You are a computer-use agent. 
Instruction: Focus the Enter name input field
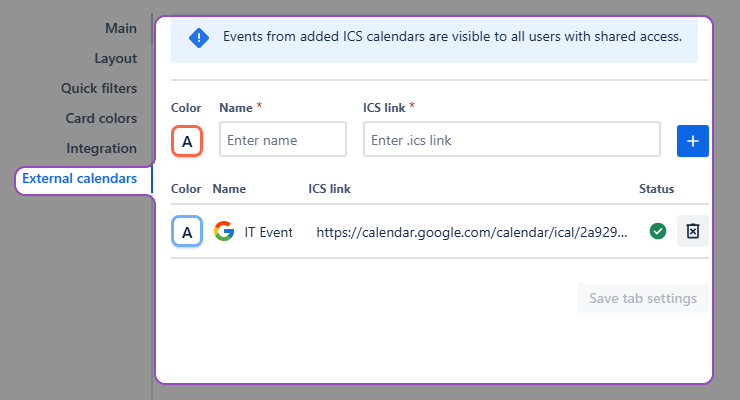[x=282, y=140]
